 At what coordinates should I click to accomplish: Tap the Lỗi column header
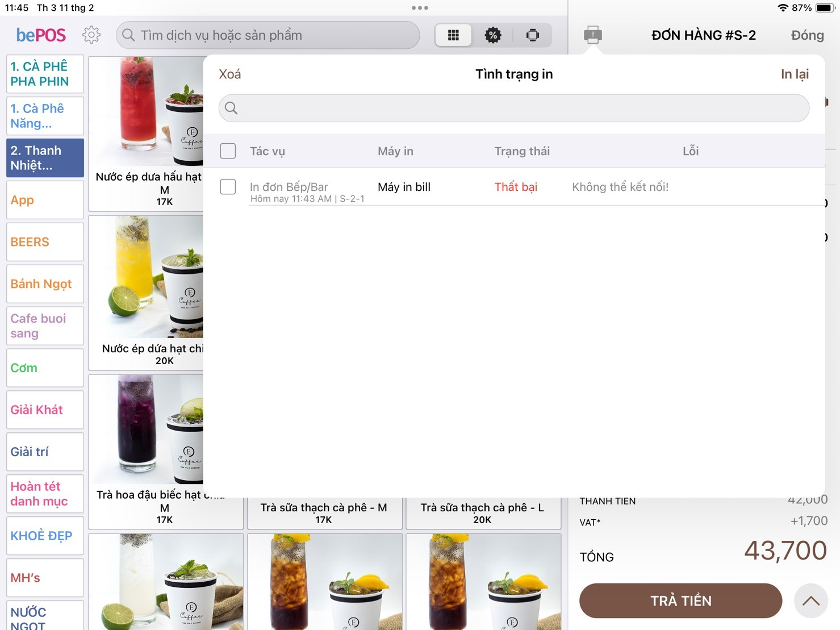pyautogui.click(x=691, y=151)
